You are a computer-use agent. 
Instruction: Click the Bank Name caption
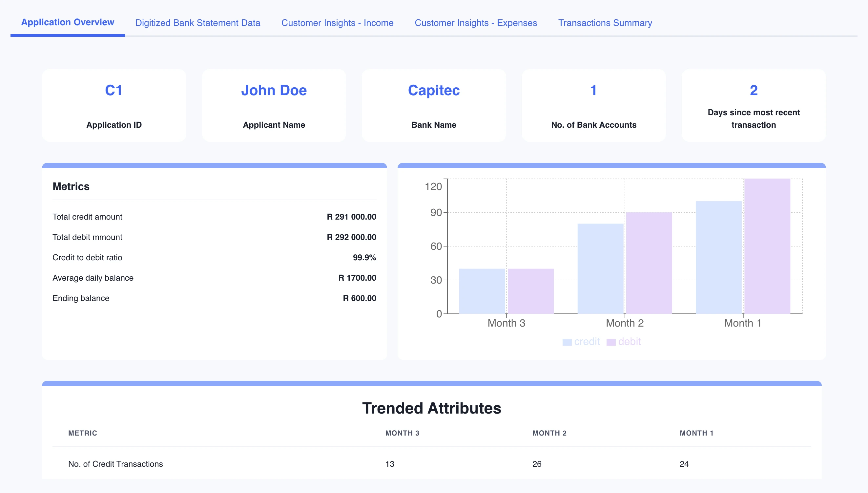click(x=434, y=125)
